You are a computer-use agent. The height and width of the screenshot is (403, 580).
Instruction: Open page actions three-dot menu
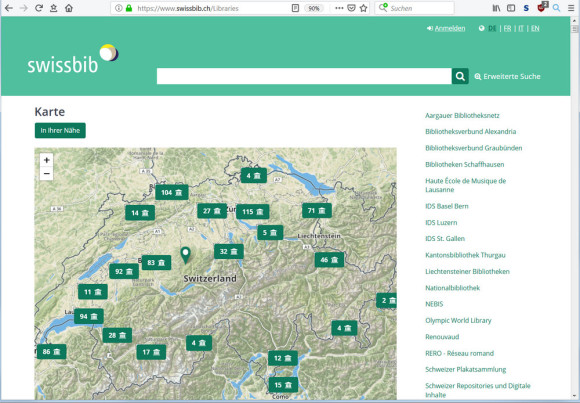(339, 8)
